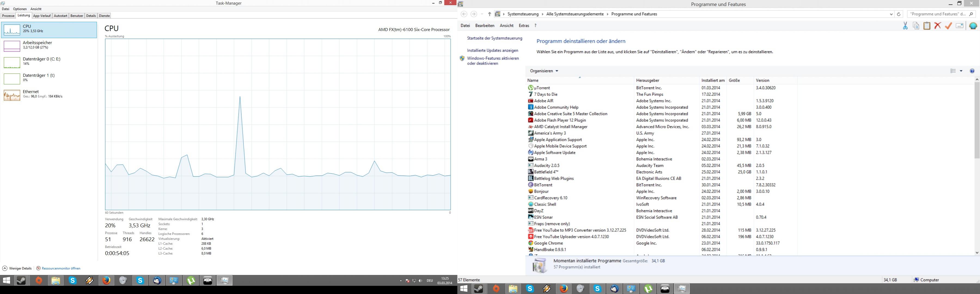This screenshot has width=980, height=294.
Task: Expand the address bar history dropdown
Action: tap(891, 14)
